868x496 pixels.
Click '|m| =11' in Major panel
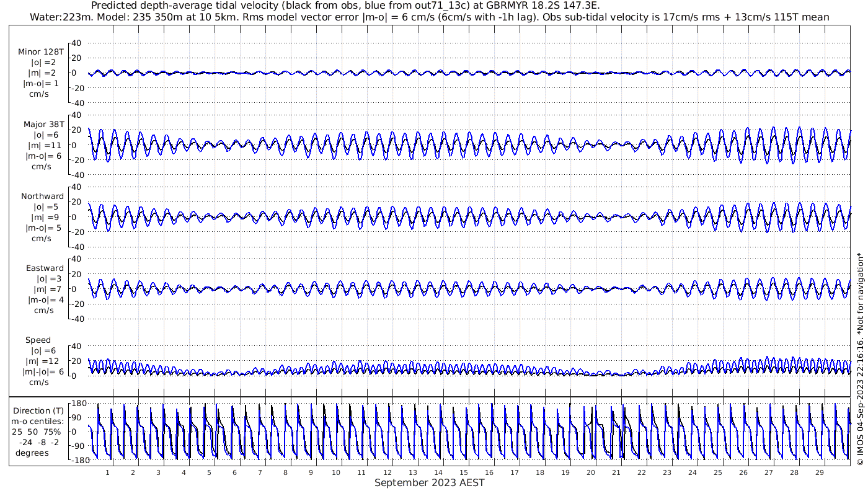tap(44, 145)
